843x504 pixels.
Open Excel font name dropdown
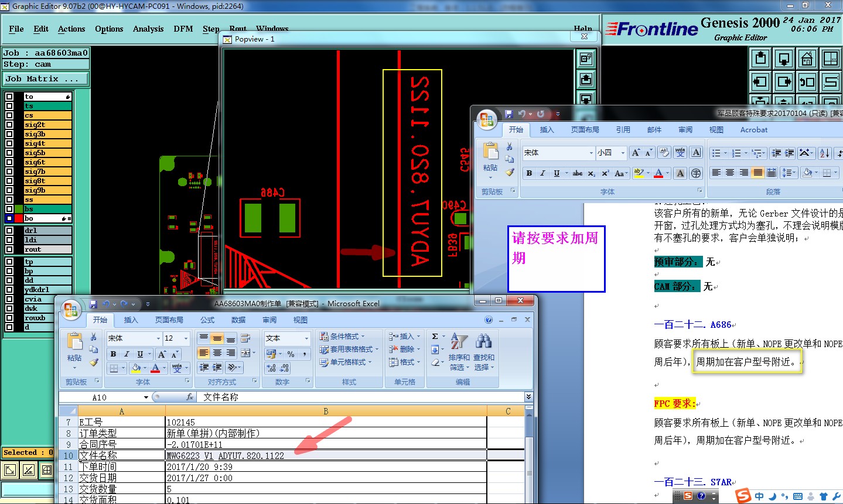tap(158, 338)
